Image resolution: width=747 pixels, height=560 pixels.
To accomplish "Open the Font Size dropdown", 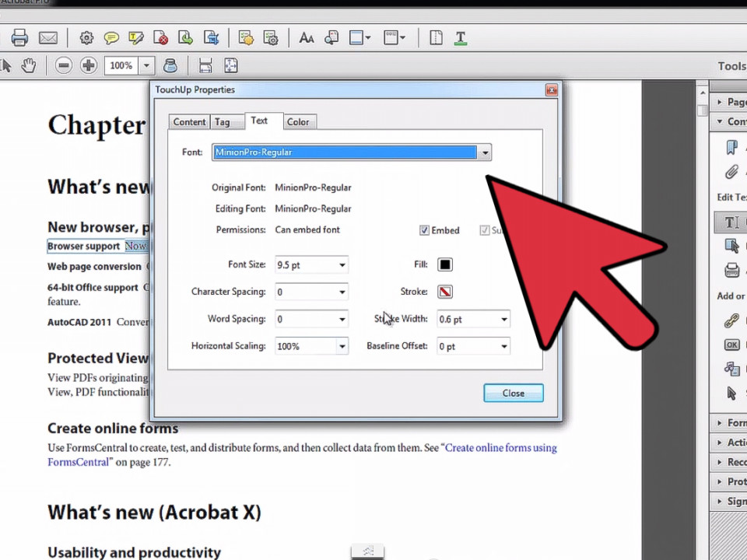I will coord(342,265).
